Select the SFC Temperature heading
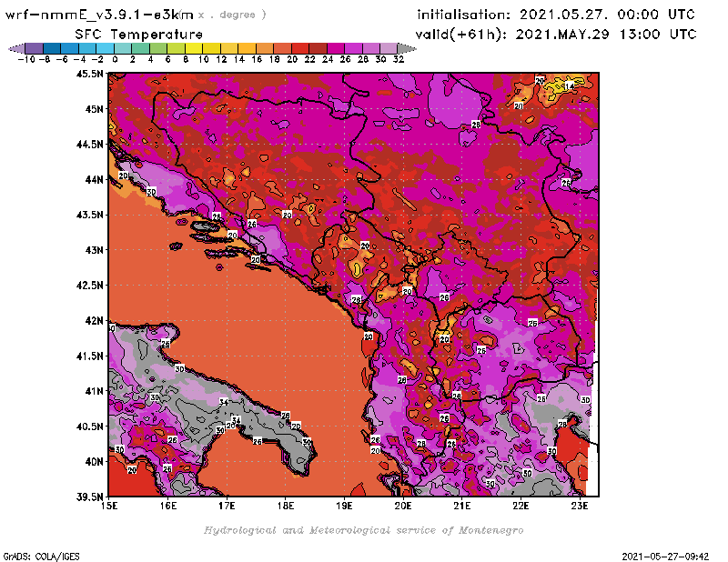The width and height of the screenshot is (728, 562). [139, 35]
